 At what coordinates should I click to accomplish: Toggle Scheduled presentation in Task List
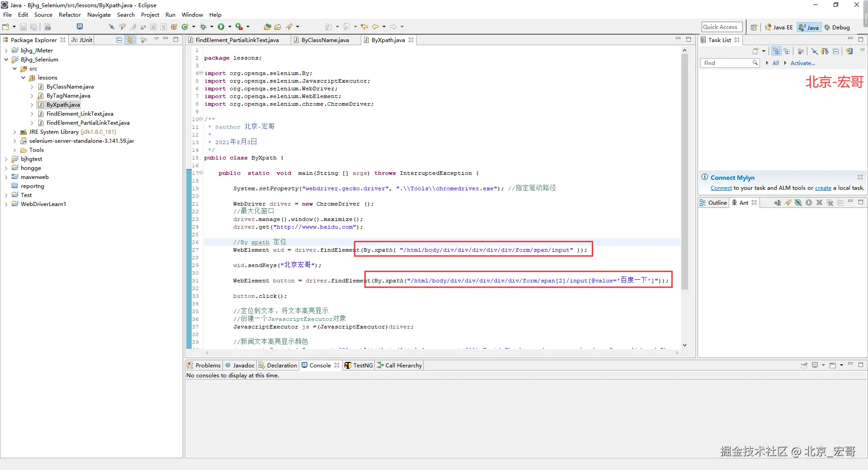click(787, 51)
